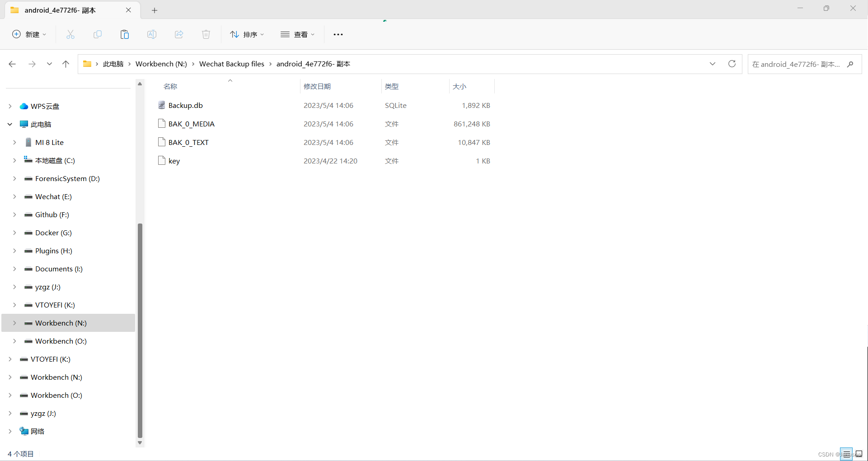868x461 pixels.
Task: Click the Copy icon
Action: click(x=97, y=34)
